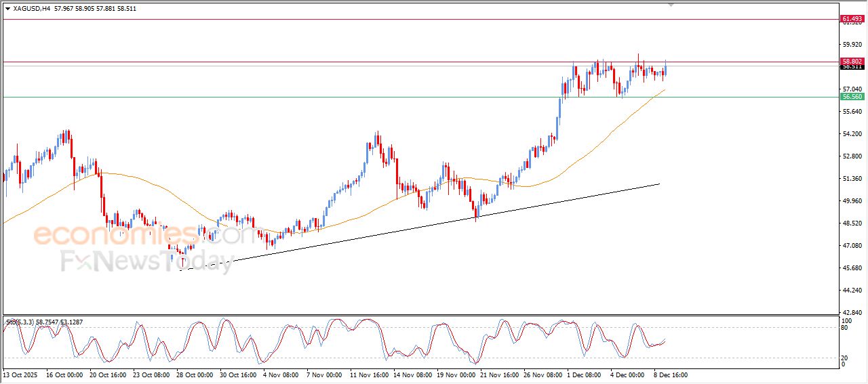Screen dimensions: 868x384
Task: Click the 11 Nov 16:00 time label
Action: (x=369, y=375)
